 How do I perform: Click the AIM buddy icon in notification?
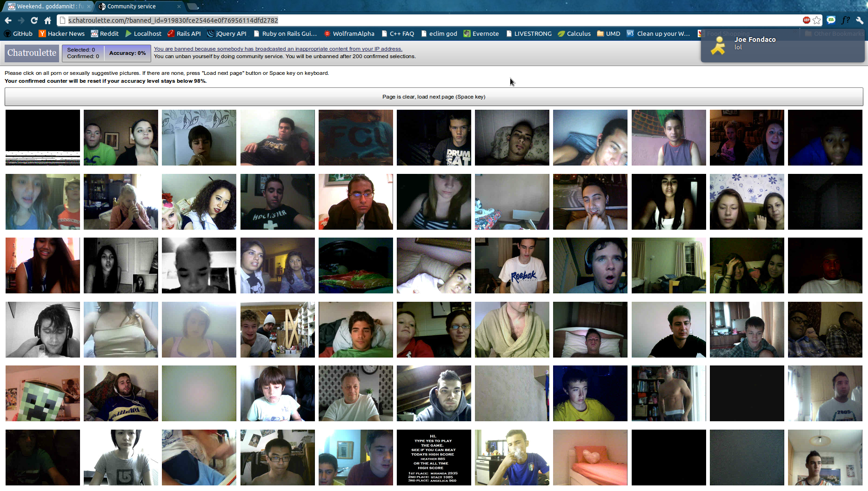tap(718, 46)
